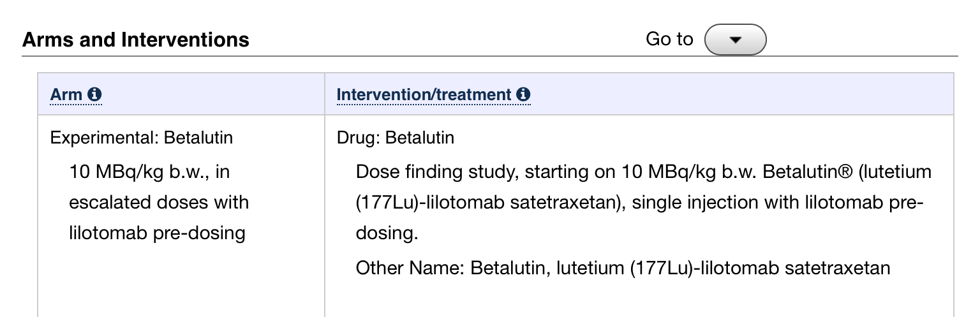The height and width of the screenshot is (317, 980).
Task: Click the '10 MBq/kg b.w., in' arm text
Action: 148,172
